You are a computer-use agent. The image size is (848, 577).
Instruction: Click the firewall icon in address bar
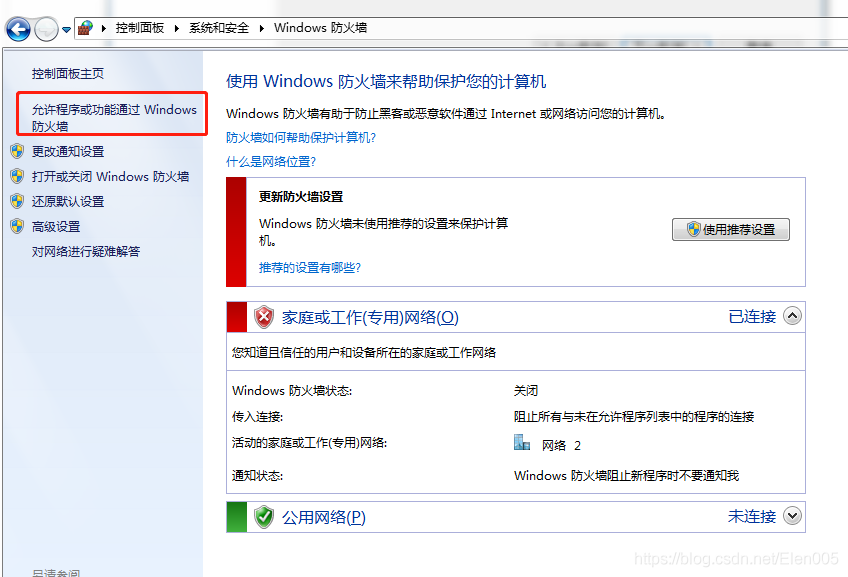(x=85, y=28)
